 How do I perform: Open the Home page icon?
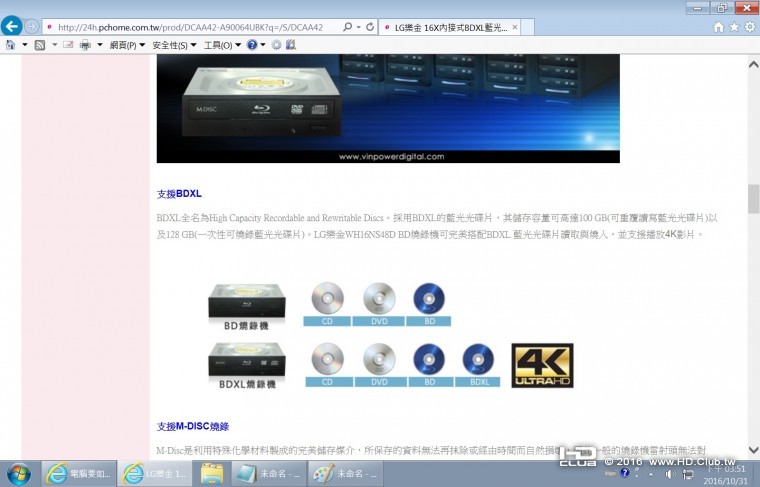[719, 27]
